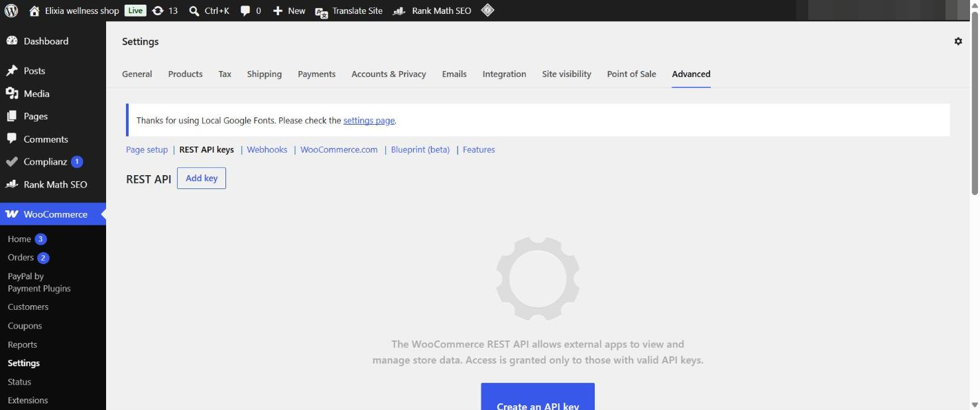Open the Features section link
980x410 pixels.
point(479,150)
